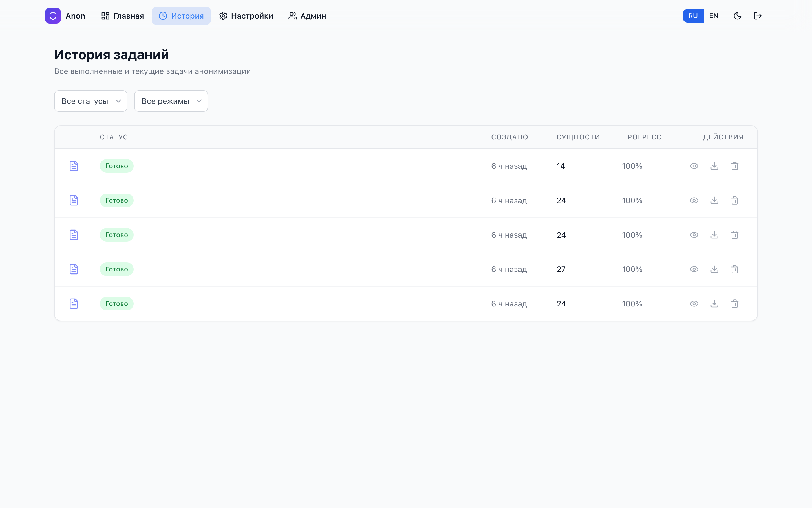Expand the Все режимы dropdown

click(x=171, y=101)
